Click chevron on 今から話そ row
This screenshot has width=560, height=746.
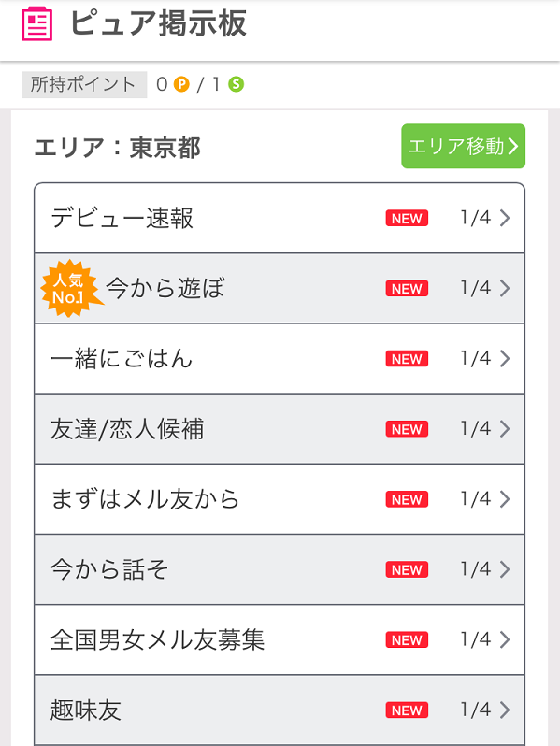point(505,569)
